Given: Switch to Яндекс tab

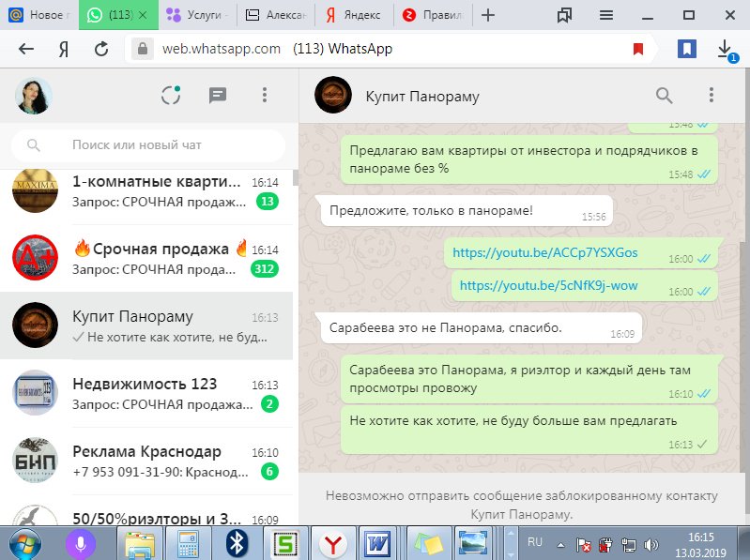Looking at the screenshot, I should [x=355, y=15].
